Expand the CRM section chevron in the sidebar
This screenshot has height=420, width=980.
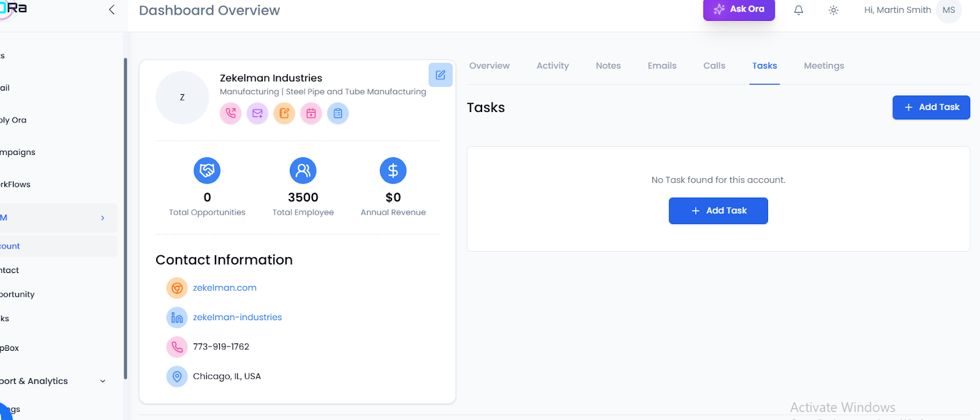pos(102,218)
